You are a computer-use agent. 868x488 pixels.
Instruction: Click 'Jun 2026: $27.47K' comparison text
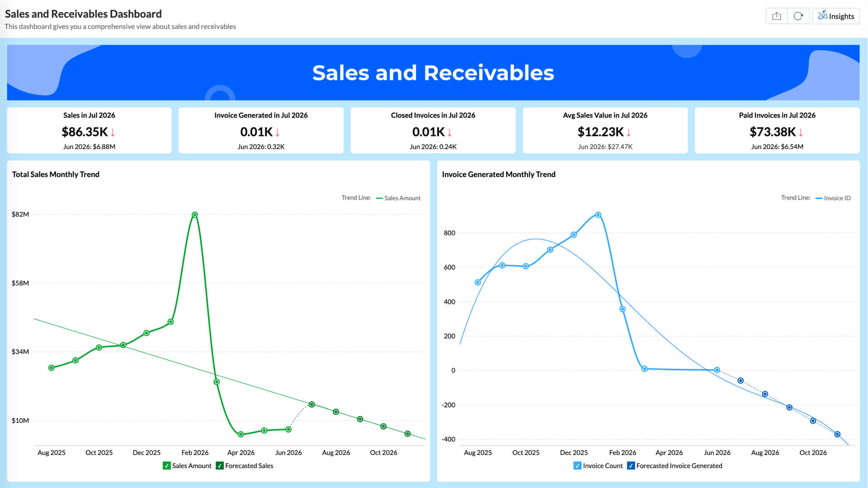coord(605,147)
